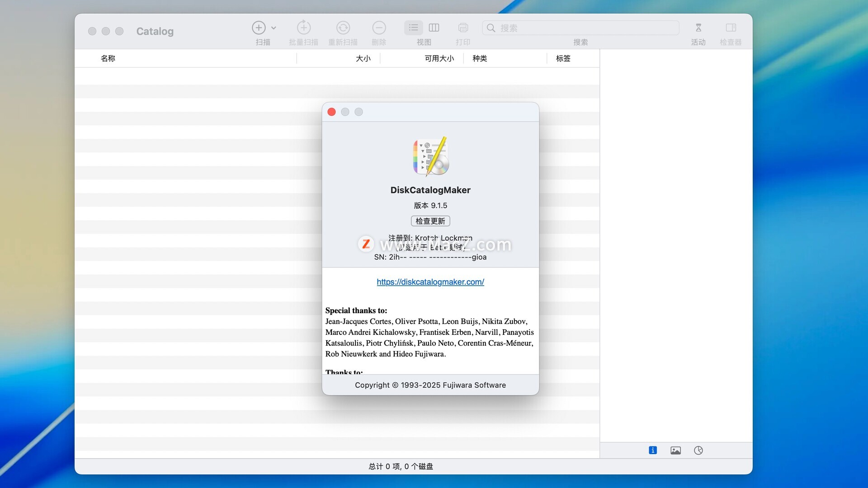
Task: Click the Print toolbar icon
Action: (463, 28)
